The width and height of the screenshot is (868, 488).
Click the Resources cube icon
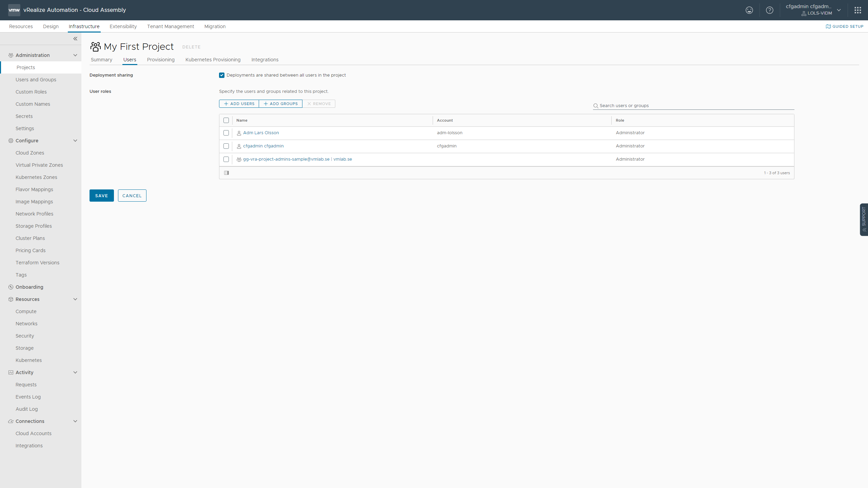click(x=11, y=299)
